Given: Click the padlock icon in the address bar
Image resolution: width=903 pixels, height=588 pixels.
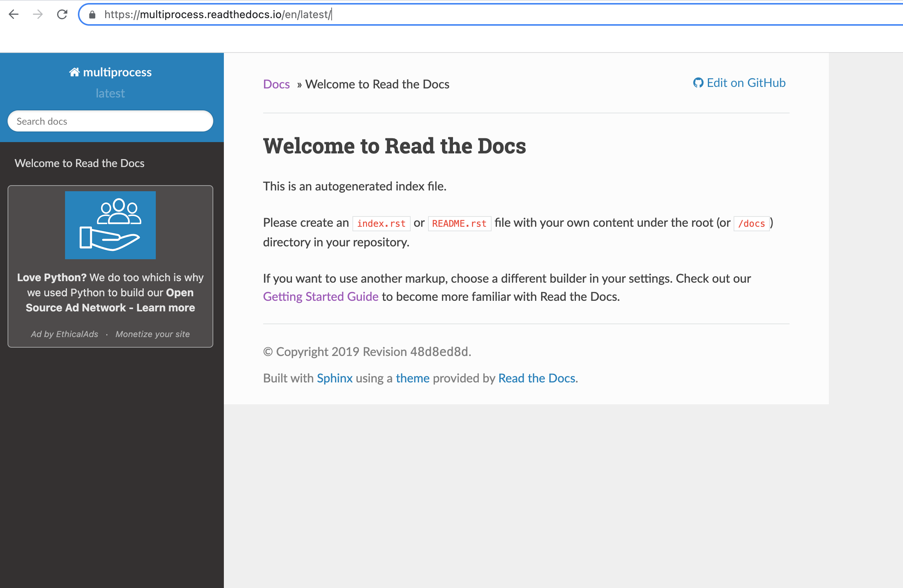Looking at the screenshot, I should click(x=92, y=15).
